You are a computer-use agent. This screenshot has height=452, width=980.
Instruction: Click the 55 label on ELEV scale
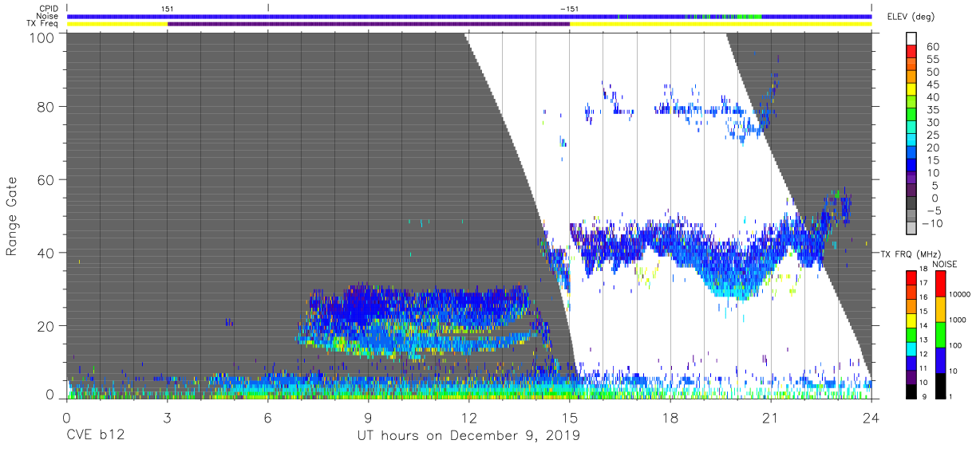(x=932, y=60)
